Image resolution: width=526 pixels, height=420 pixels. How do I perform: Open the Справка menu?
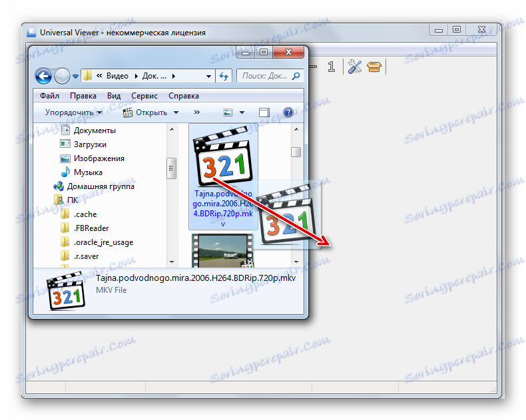pyautogui.click(x=184, y=96)
